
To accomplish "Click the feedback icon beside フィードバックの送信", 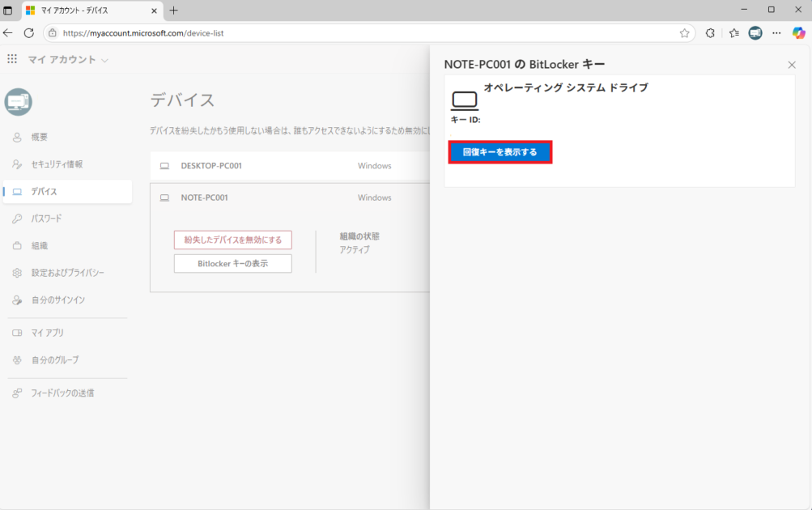I will (17, 393).
